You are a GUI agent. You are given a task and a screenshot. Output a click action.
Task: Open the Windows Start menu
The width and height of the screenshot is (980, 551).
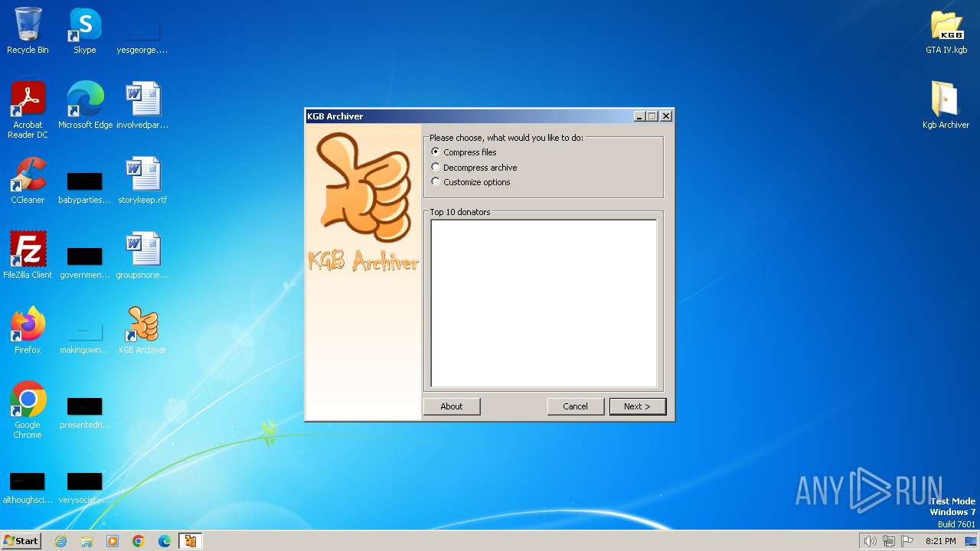click(21, 541)
